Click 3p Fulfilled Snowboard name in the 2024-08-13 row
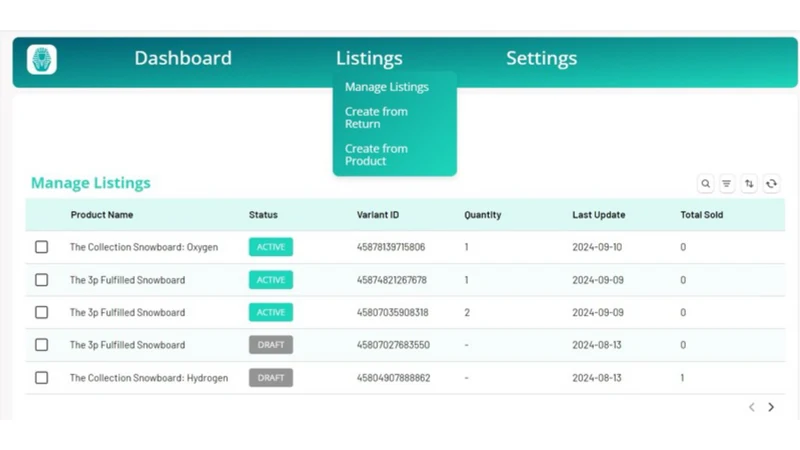800x450 pixels. point(128,345)
